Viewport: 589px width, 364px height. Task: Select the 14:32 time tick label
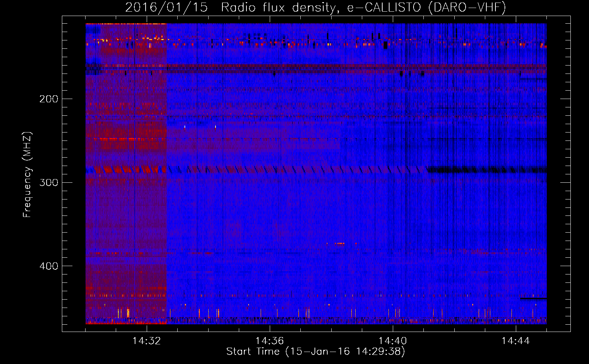tap(147, 341)
